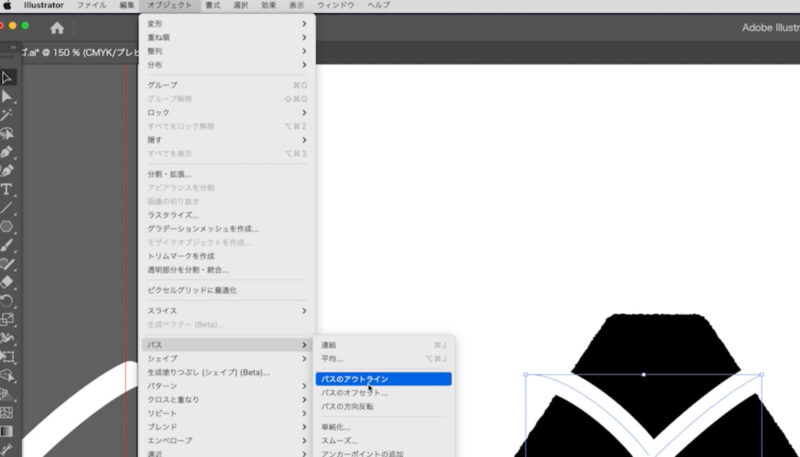Expand the エンベロープ submenu
The image size is (800, 457).
click(227, 440)
